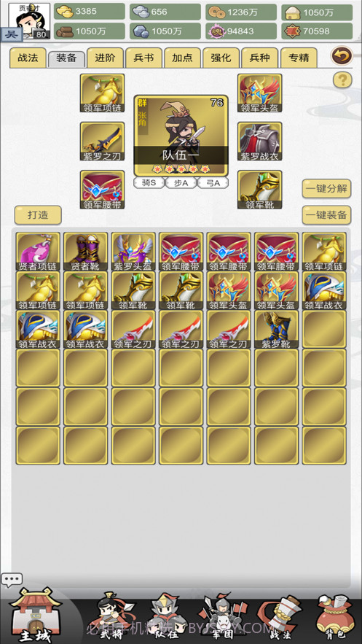The width and height of the screenshot is (362, 644).
Task: Switch to the 进阶 tab
Action: [x=105, y=58]
